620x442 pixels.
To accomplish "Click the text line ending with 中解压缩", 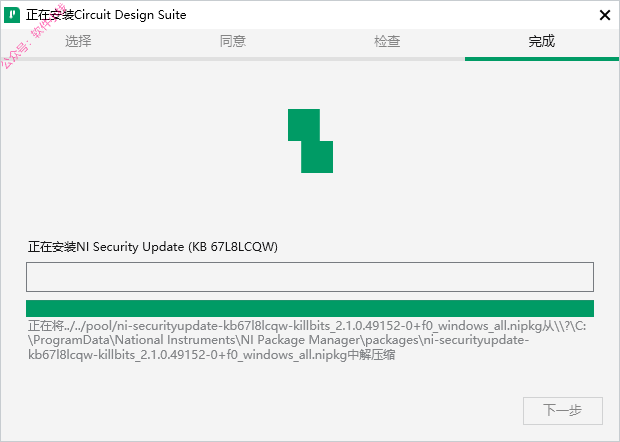I will 212,355.
